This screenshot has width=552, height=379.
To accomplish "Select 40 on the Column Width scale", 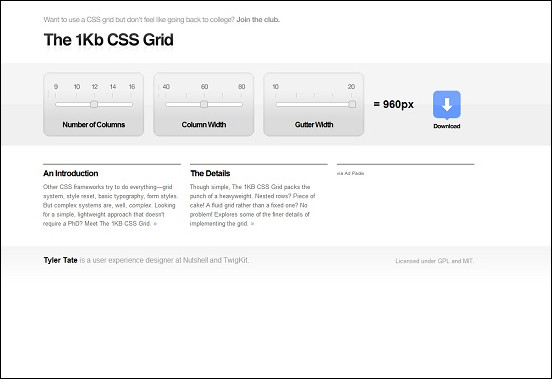I will click(x=166, y=87).
